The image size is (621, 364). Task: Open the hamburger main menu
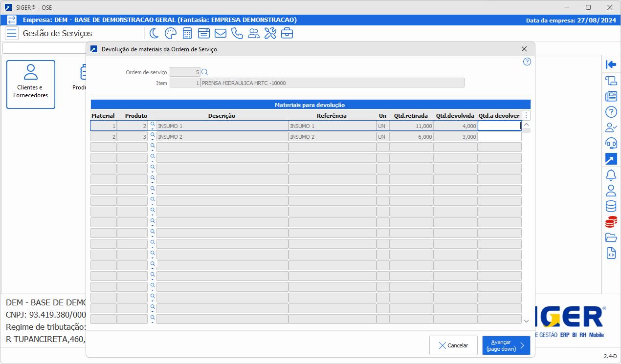(12, 33)
